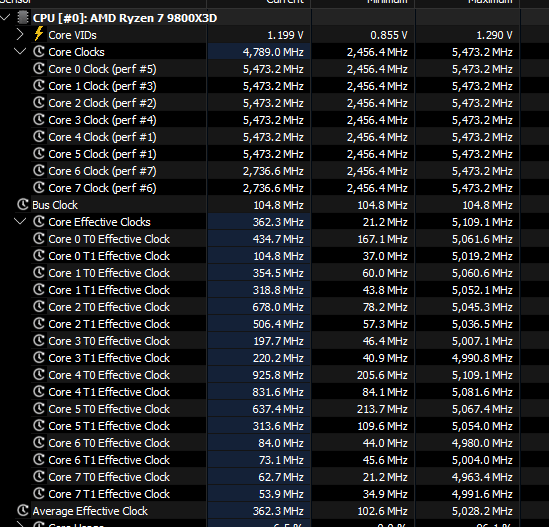Select the Core Clocks label
Image resolution: width=549 pixels, height=527 pixels.
pos(76,52)
